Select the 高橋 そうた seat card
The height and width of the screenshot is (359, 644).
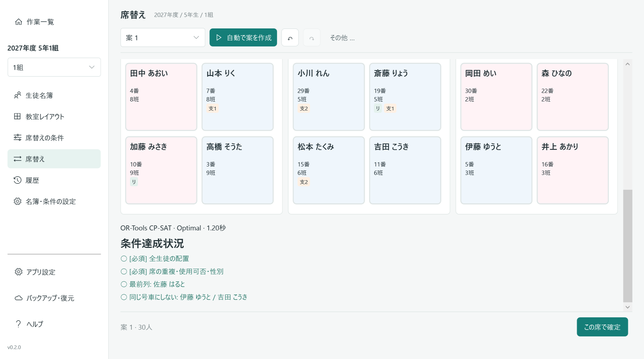(x=237, y=170)
